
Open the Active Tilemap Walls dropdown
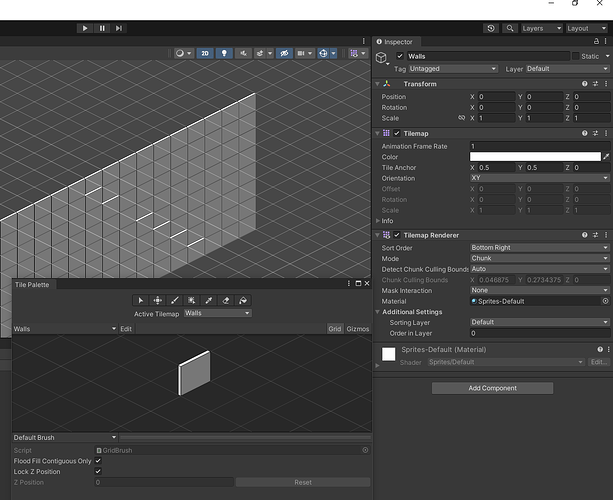click(x=217, y=313)
